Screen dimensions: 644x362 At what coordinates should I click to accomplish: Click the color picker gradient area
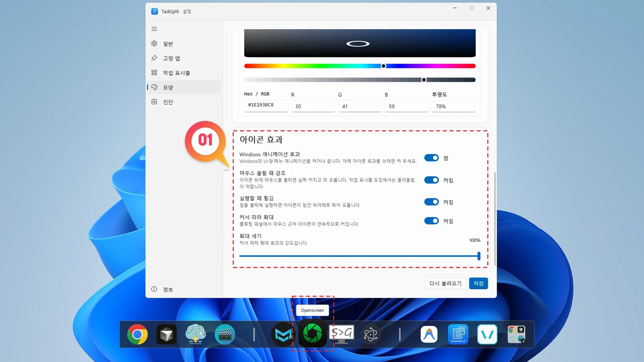pos(360,43)
